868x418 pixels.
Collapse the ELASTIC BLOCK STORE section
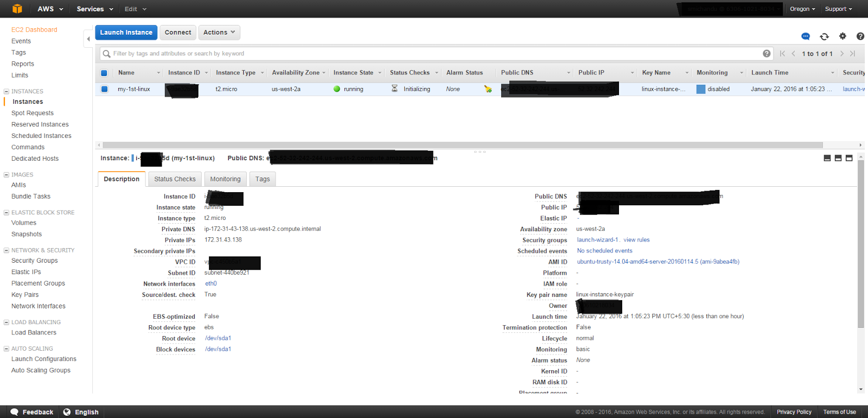(7, 213)
